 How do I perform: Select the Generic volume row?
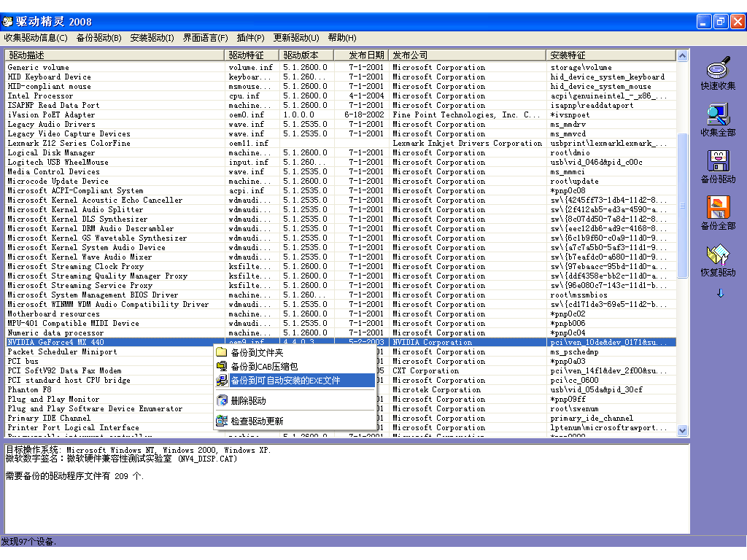pyautogui.click(x=341, y=67)
